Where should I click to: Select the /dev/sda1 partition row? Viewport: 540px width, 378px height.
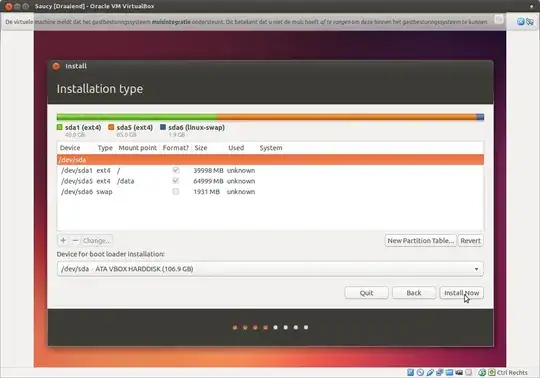270,170
